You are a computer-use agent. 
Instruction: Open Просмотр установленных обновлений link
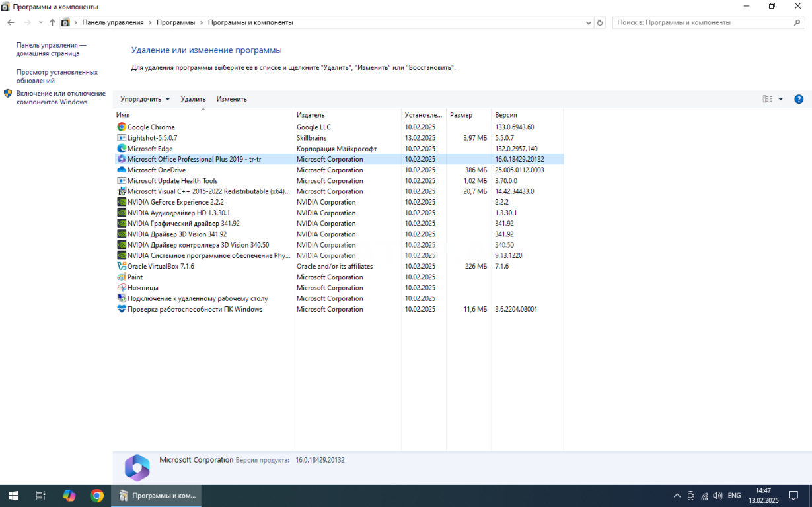[x=57, y=76]
